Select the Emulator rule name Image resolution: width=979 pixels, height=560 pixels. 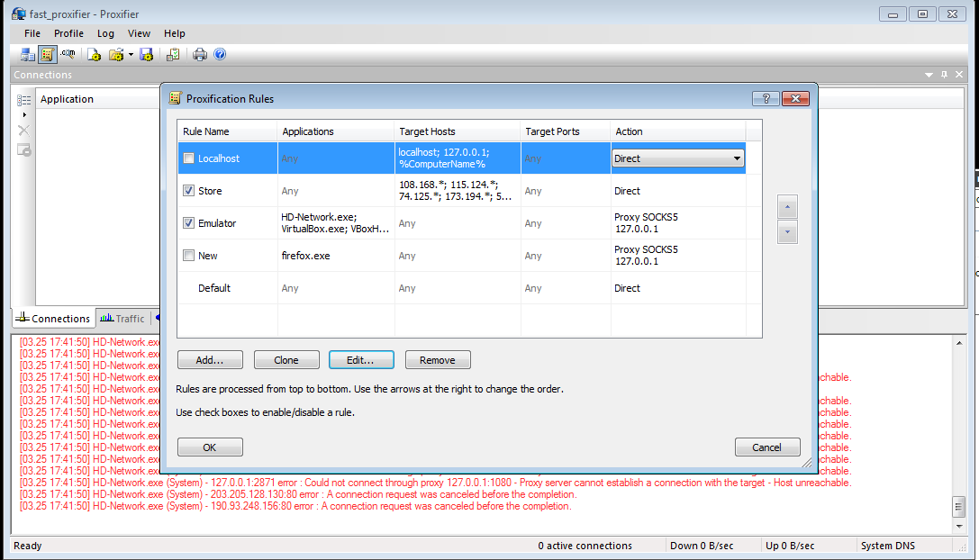point(217,223)
